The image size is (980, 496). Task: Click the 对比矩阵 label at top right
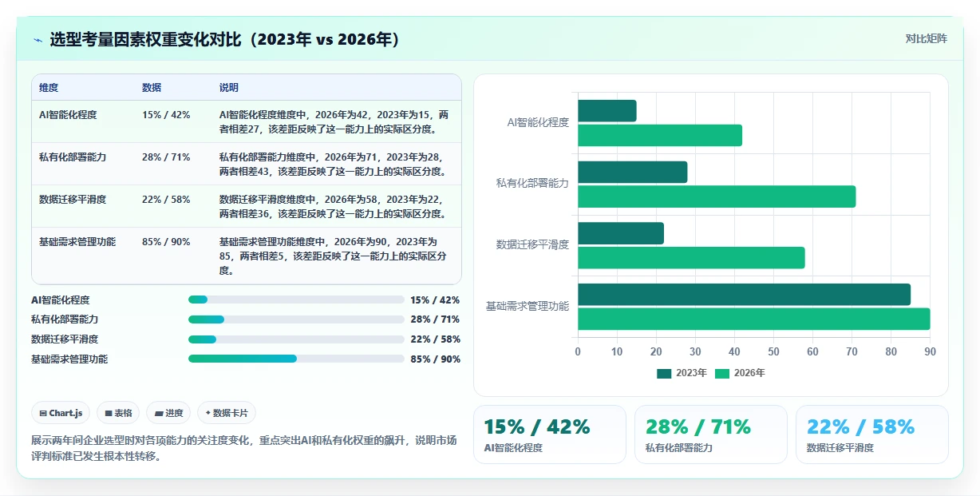click(926, 39)
